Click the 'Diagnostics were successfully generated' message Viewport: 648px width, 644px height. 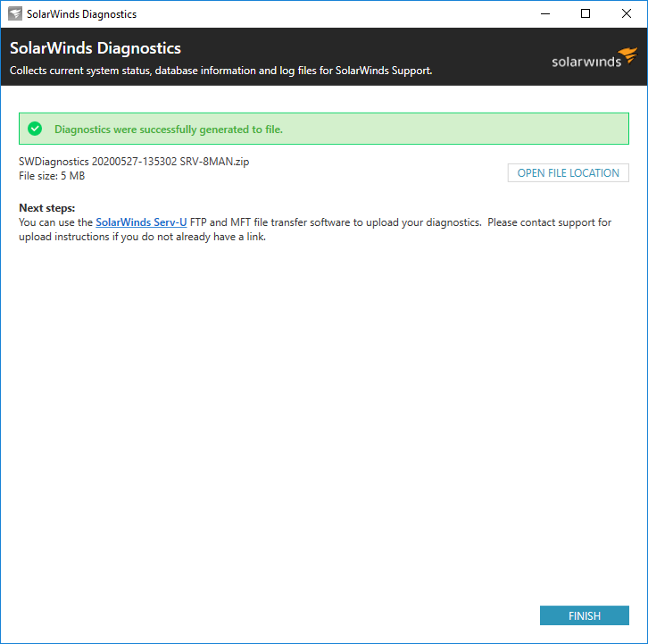[169, 130]
